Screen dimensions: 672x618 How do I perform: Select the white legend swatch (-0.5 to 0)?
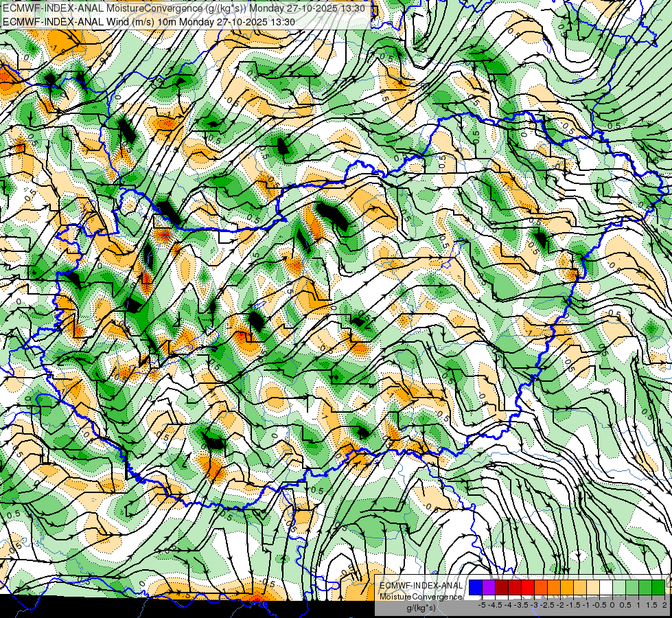tap(606, 587)
